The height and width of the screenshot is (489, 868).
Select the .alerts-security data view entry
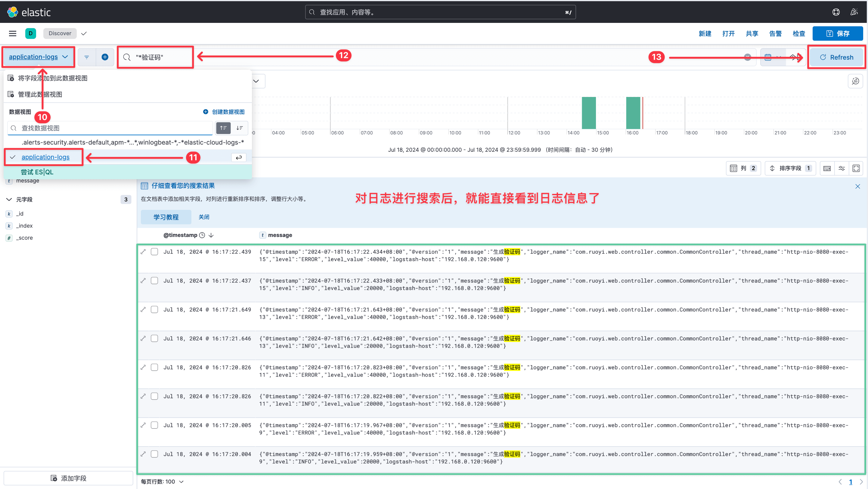[x=128, y=142]
